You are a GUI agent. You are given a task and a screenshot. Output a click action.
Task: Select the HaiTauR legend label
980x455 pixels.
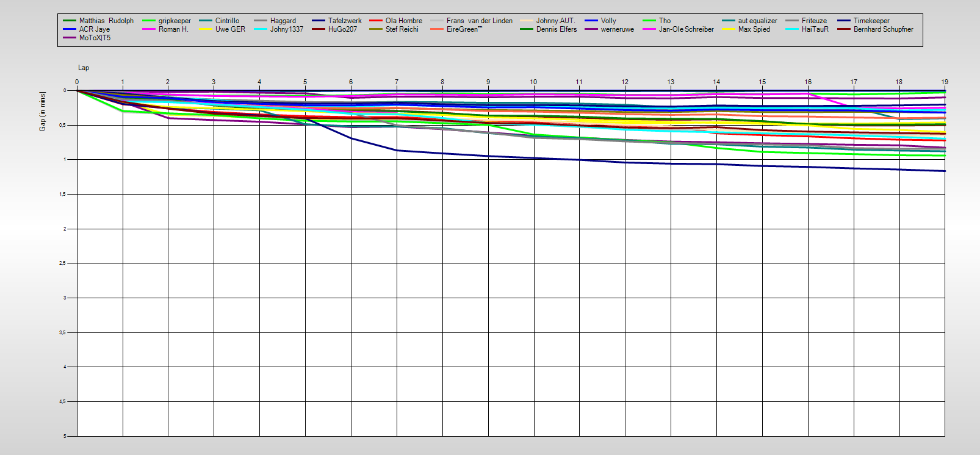[815, 29]
